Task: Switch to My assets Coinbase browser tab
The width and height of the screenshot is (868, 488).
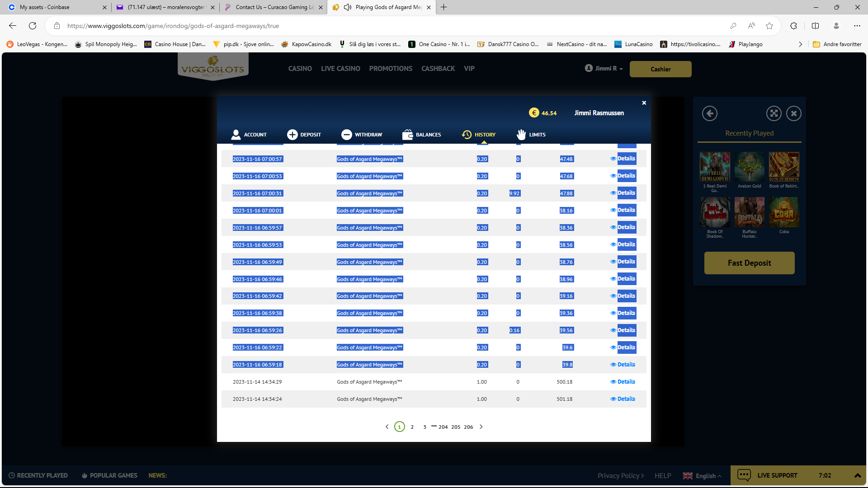Action: click(58, 7)
